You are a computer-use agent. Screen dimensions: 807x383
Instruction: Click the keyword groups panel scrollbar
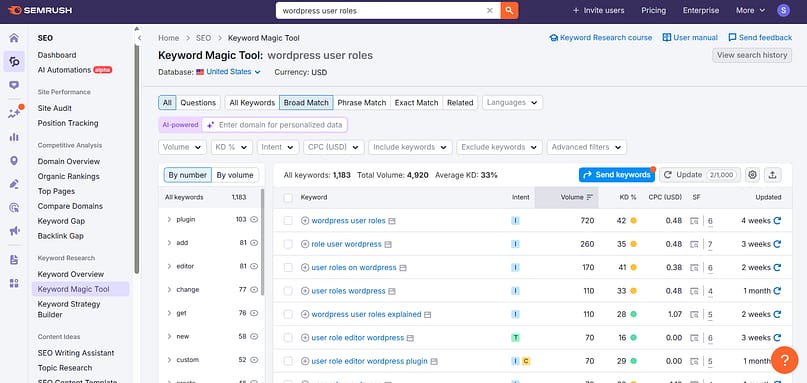[262, 242]
